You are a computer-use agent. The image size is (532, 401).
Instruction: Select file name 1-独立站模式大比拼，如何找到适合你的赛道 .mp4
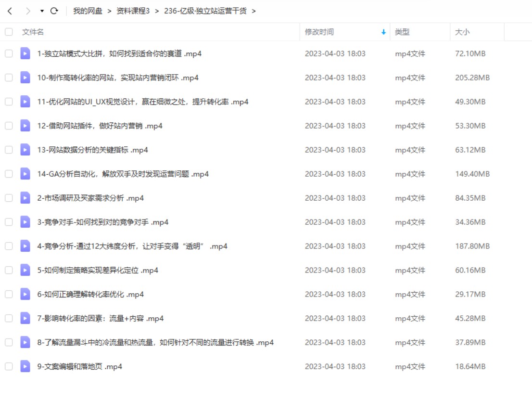[x=119, y=53]
